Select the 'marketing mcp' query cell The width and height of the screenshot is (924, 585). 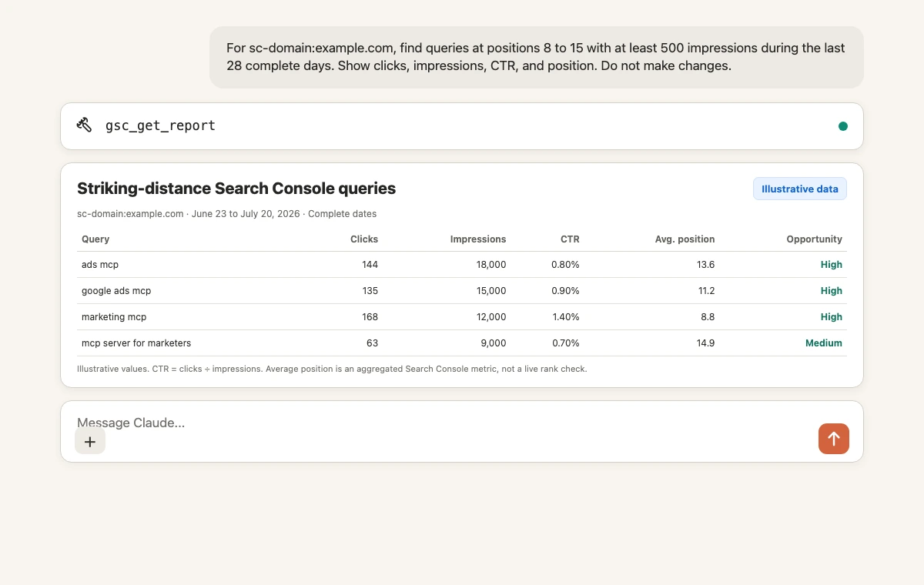[x=114, y=317]
